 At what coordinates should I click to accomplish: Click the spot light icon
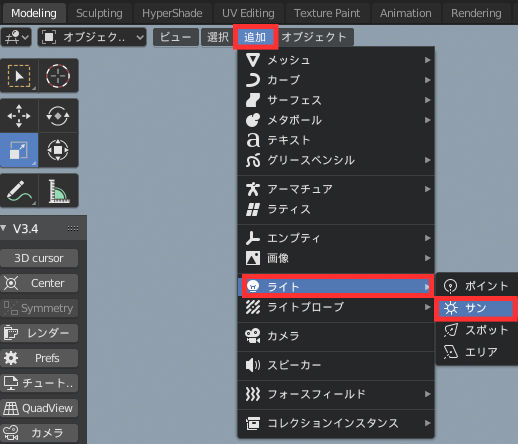[451, 330]
